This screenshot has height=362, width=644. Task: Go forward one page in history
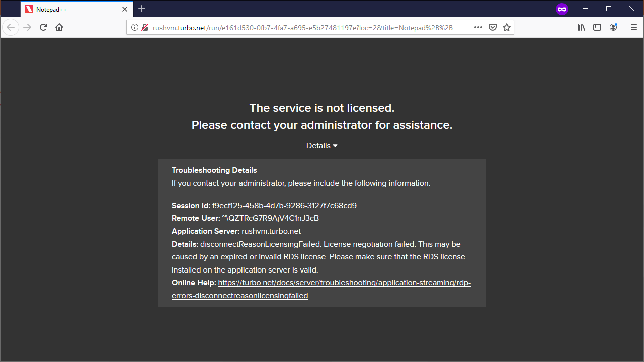(x=27, y=27)
